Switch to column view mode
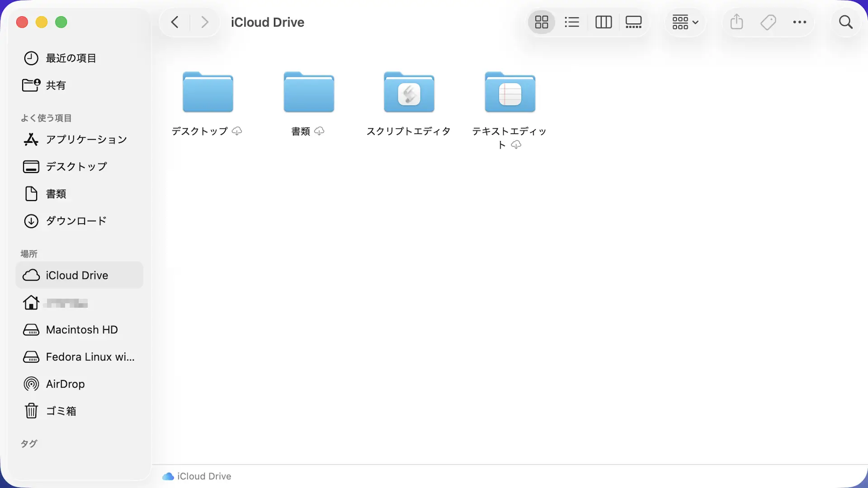The height and width of the screenshot is (488, 868). 603,22
